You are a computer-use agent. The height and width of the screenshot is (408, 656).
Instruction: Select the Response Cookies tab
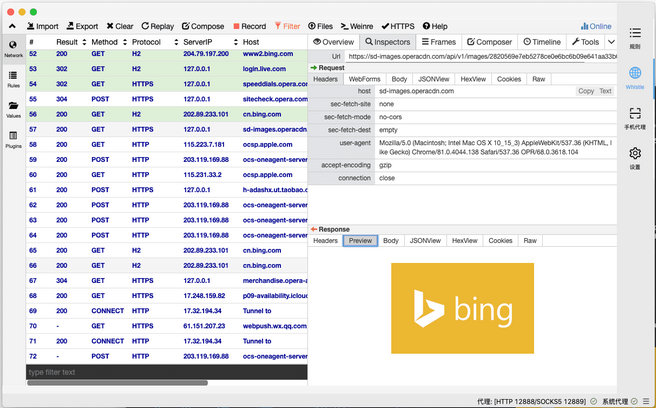[500, 241]
